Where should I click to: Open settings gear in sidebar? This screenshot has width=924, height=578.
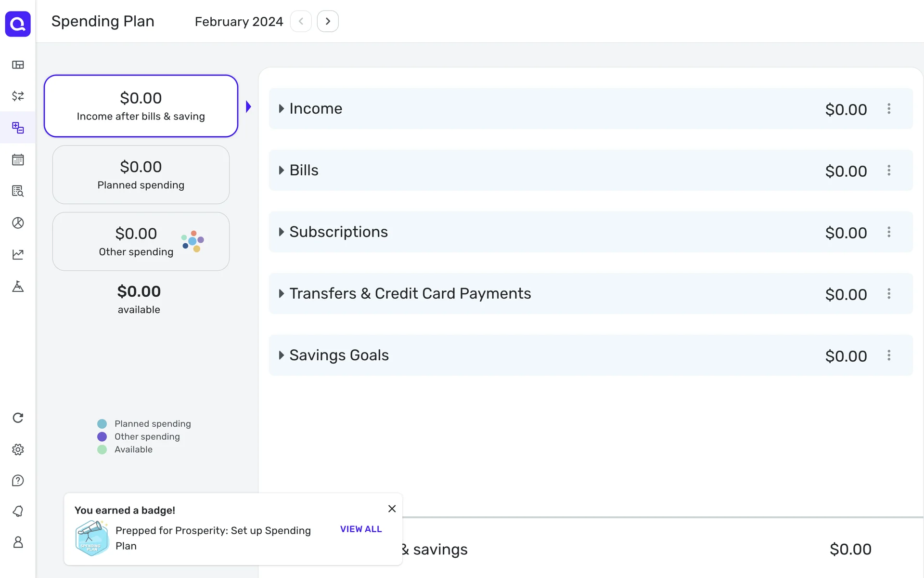click(x=18, y=449)
